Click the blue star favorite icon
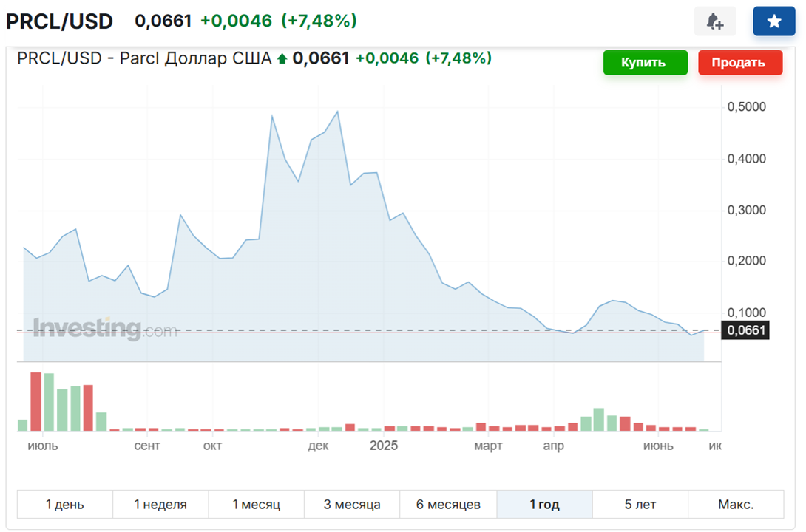Viewport: 806px width, 532px height. click(x=773, y=21)
